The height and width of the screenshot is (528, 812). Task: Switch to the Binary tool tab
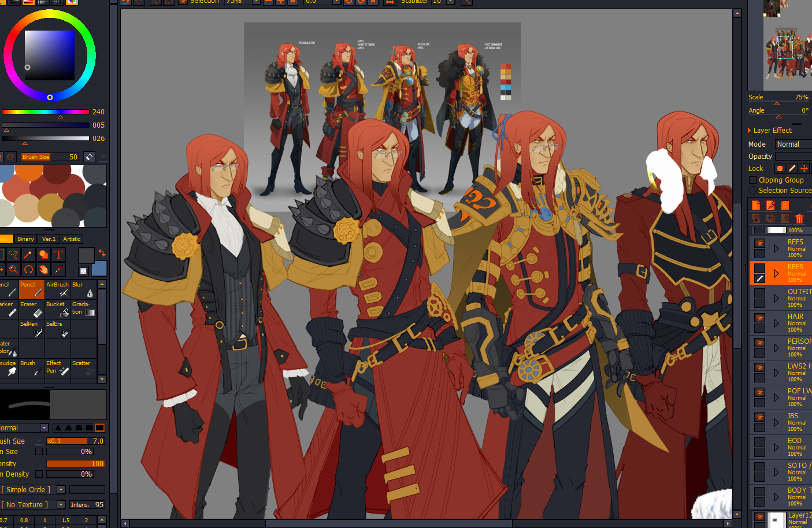pyautogui.click(x=25, y=239)
